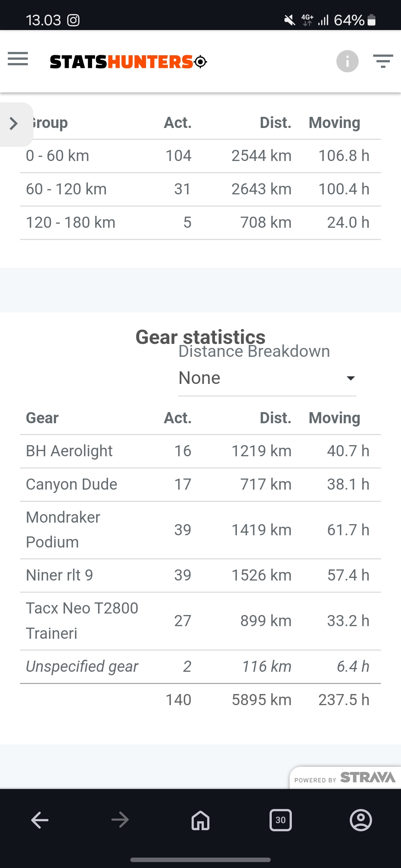Tap the info icon in header
401x868 pixels.
pos(347,61)
